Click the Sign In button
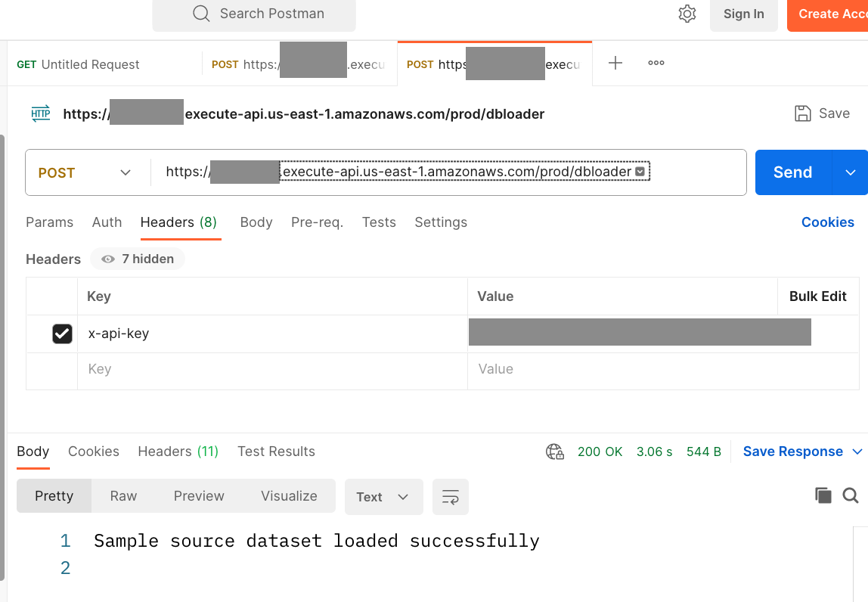 point(743,14)
